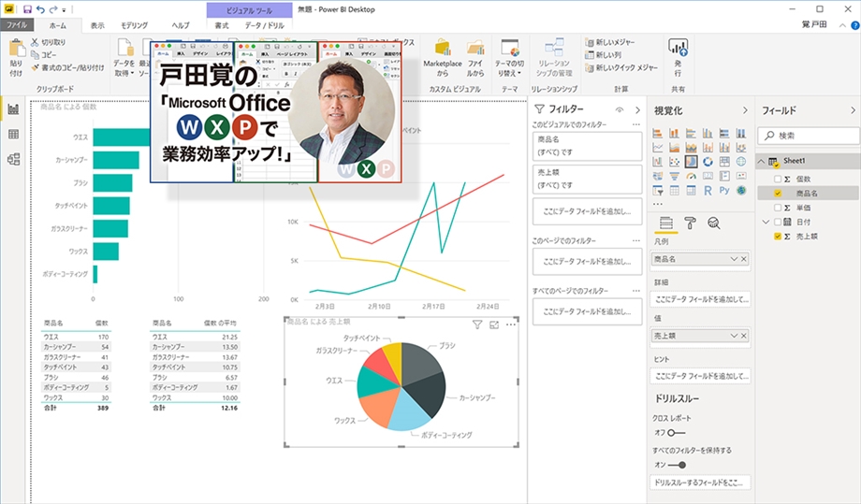Screen dimensions: 861x504
Task: Open the 書式 visual tools tab
Action: click(221, 25)
